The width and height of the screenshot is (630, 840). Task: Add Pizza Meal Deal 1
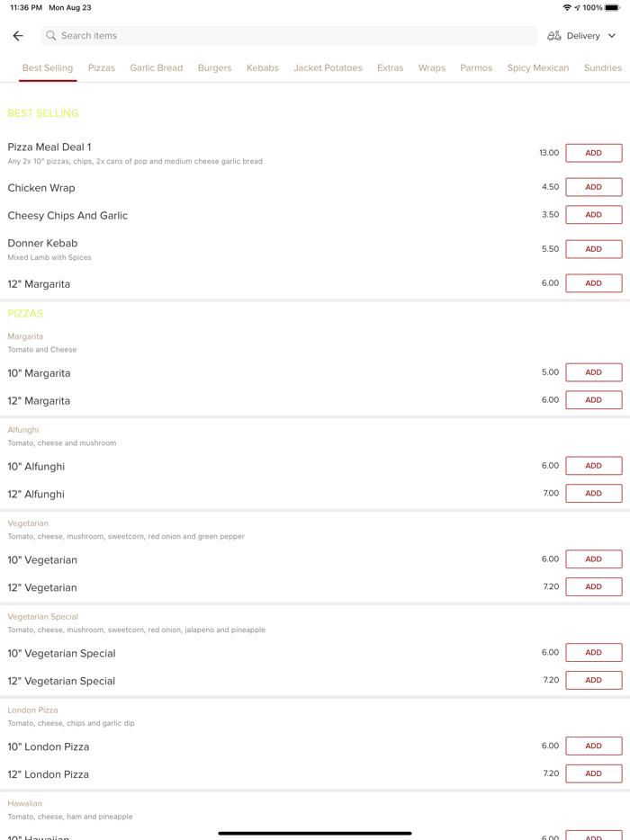click(593, 153)
